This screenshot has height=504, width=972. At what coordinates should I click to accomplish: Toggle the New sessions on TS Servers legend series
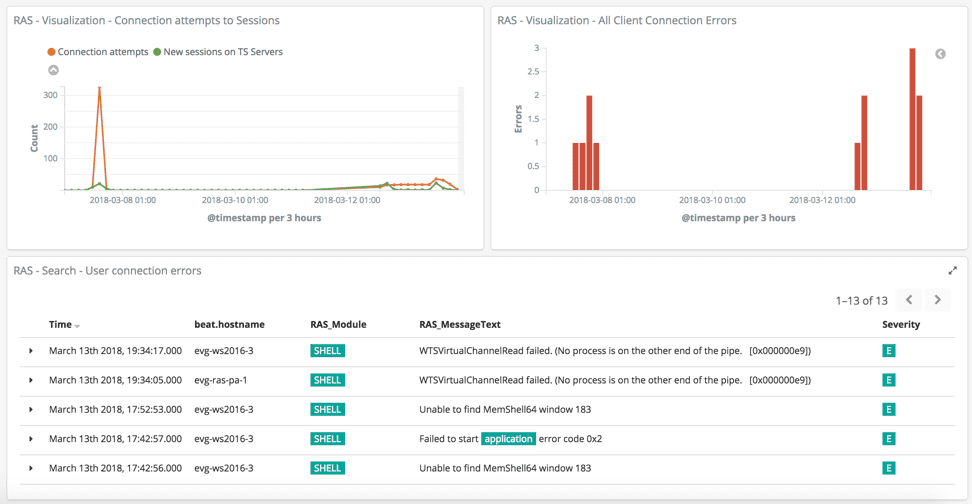click(218, 52)
